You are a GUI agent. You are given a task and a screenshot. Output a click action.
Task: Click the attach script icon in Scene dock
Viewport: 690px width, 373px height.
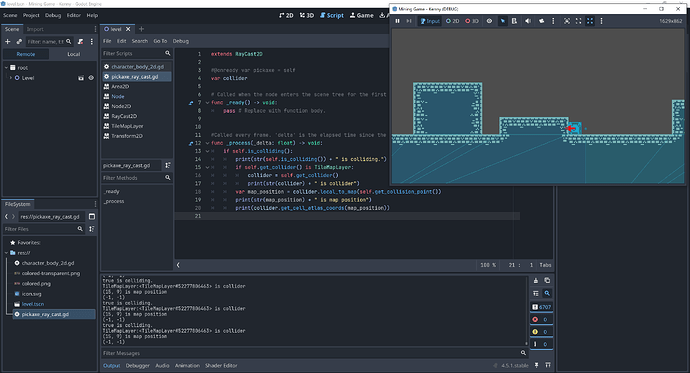(x=80, y=41)
